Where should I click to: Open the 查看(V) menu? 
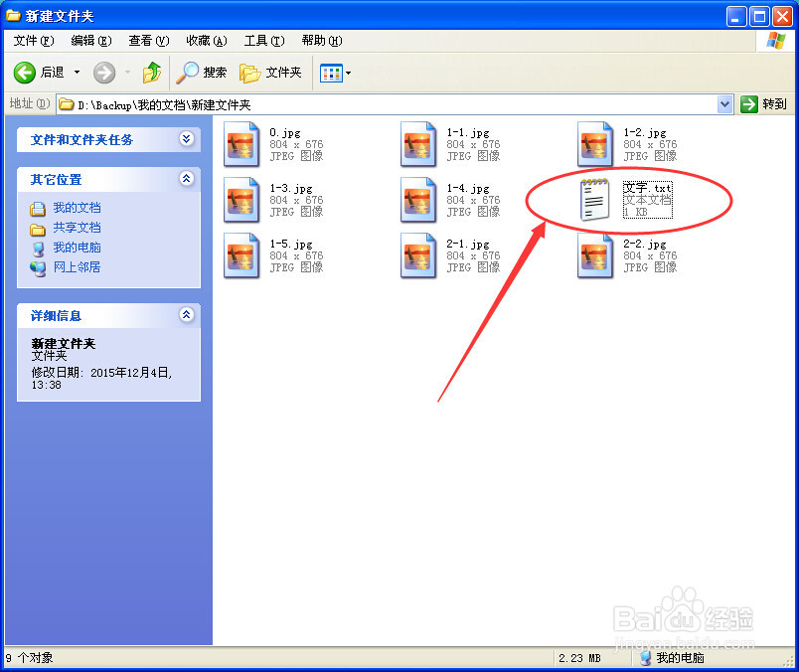click(149, 41)
